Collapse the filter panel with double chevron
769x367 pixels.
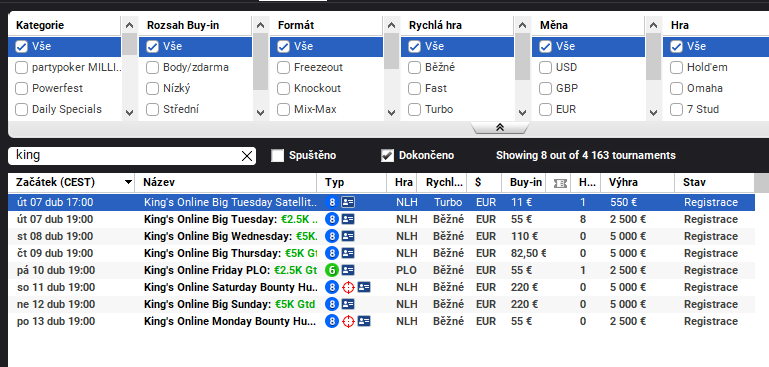pos(500,128)
